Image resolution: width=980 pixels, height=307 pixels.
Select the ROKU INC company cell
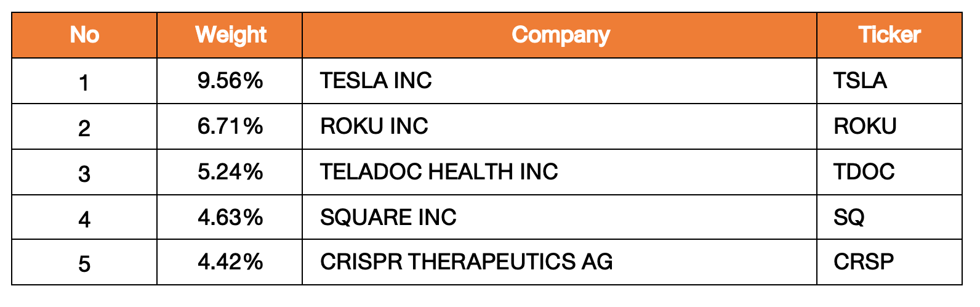pos(374,126)
